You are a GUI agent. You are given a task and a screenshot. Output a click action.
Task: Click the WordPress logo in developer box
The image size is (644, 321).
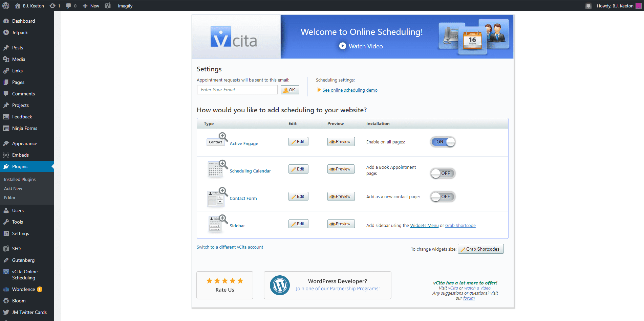click(280, 285)
